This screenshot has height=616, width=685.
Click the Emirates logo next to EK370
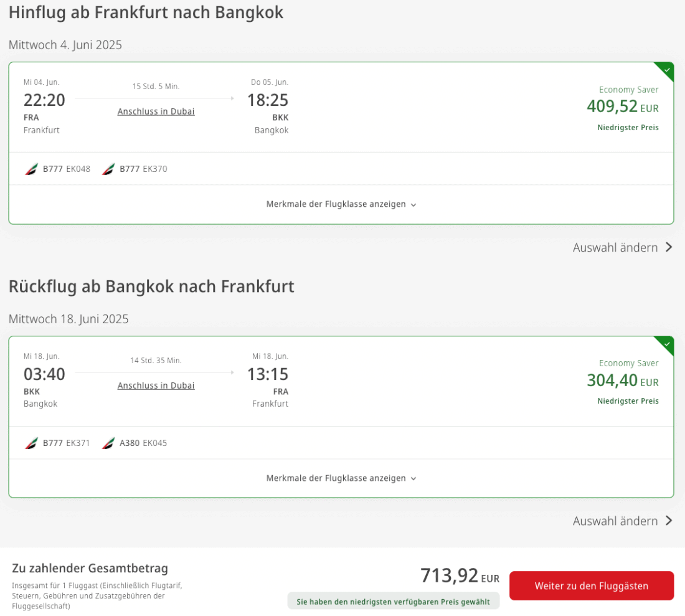(x=108, y=169)
